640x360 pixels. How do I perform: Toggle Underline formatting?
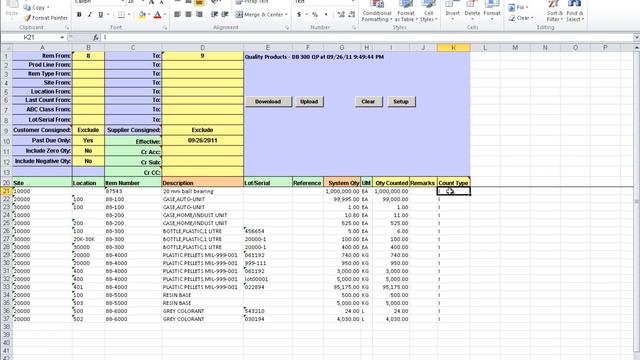point(100,15)
